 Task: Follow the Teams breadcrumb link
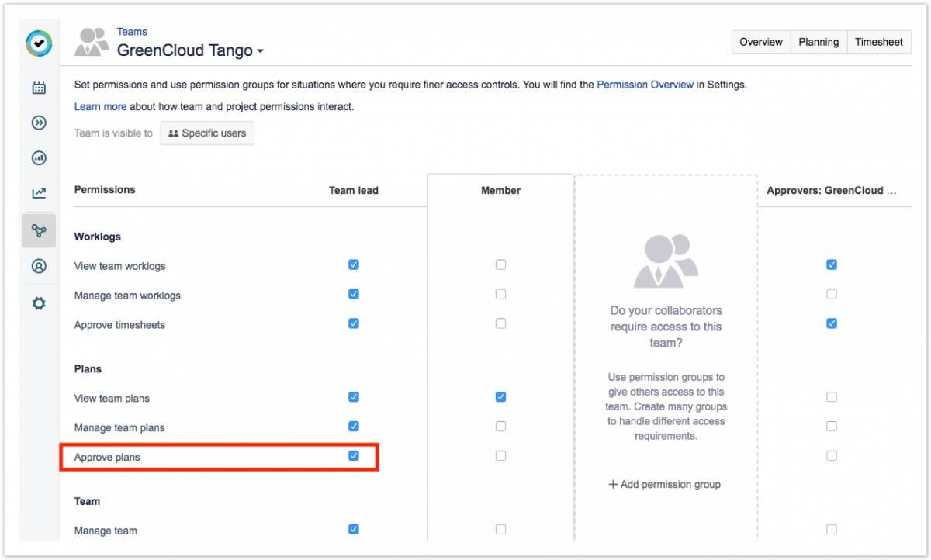coord(132,32)
